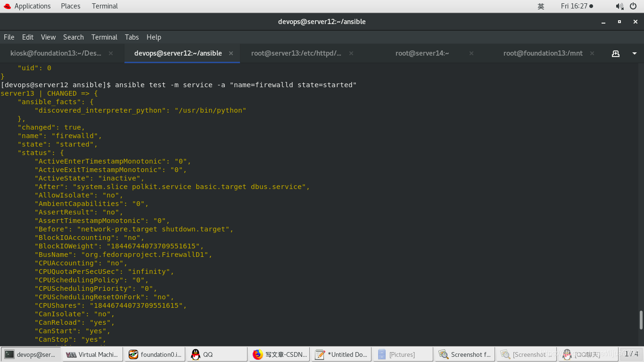This screenshot has height=362, width=644.
Task: Open the Help menu
Action: (154, 37)
